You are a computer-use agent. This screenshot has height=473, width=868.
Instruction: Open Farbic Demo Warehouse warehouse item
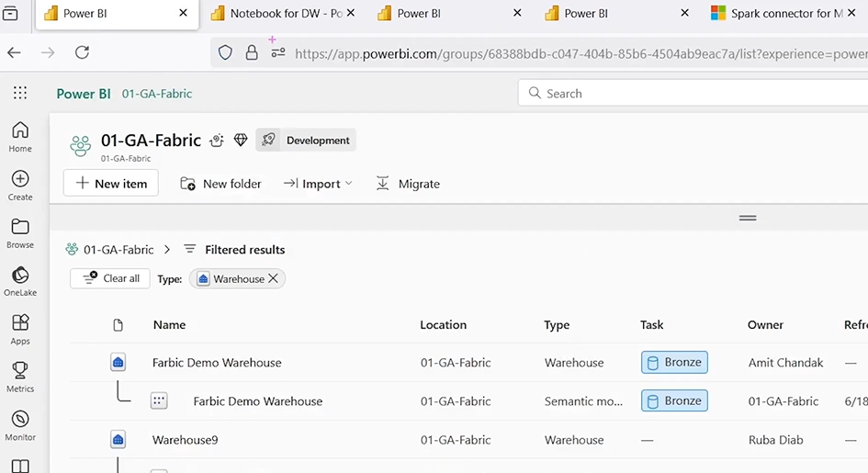(x=217, y=363)
